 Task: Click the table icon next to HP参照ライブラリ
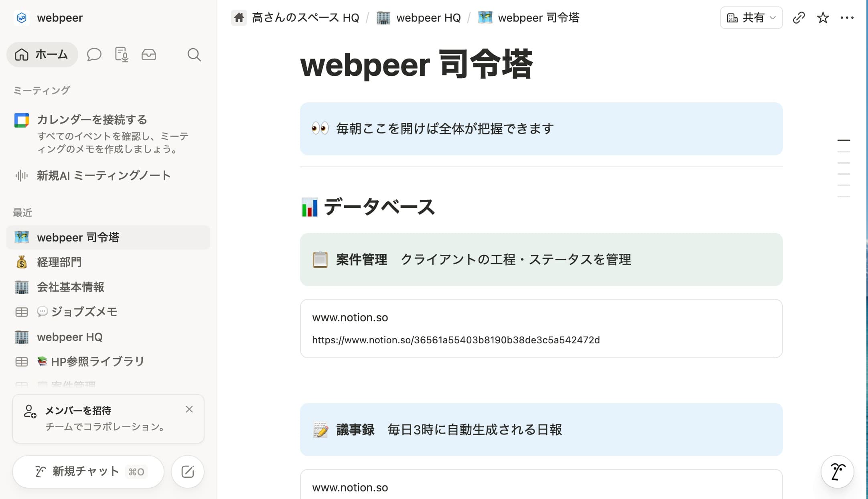click(22, 361)
